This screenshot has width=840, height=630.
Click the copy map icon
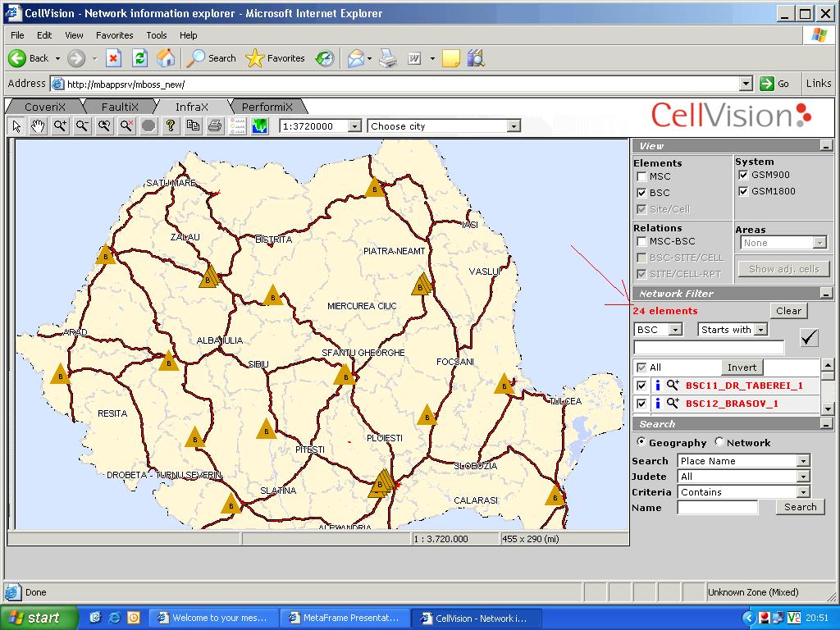tap(193, 126)
